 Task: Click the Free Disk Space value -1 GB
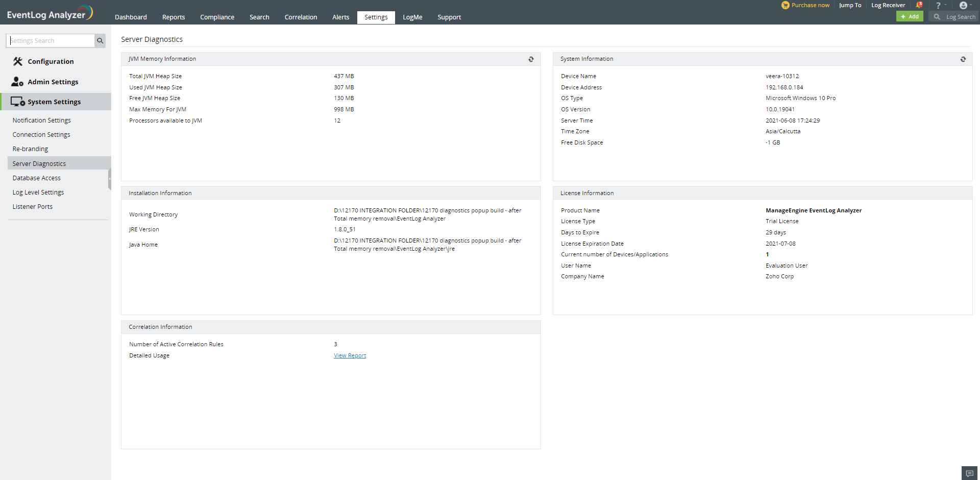click(x=773, y=143)
